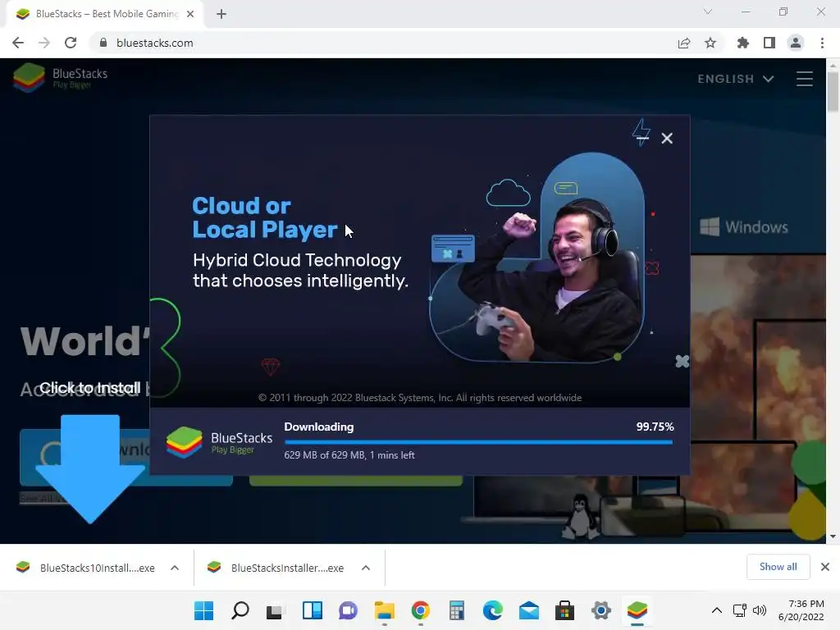840x630 pixels.
Task: View site security lock info
Action: [103, 43]
